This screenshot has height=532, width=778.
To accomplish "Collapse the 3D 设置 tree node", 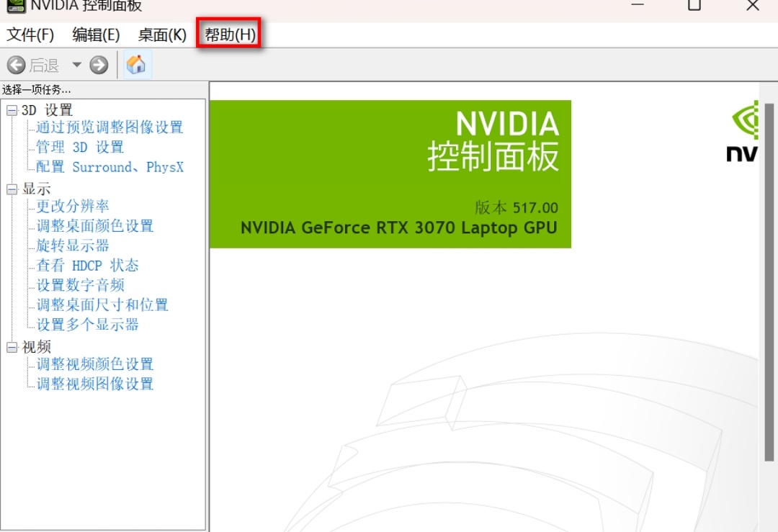I will pos(12,110).
